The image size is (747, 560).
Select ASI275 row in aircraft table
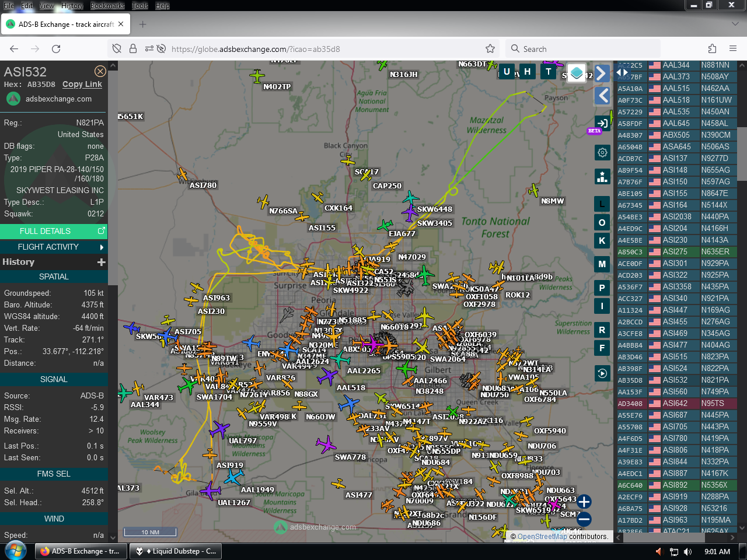tap(677, 252)
